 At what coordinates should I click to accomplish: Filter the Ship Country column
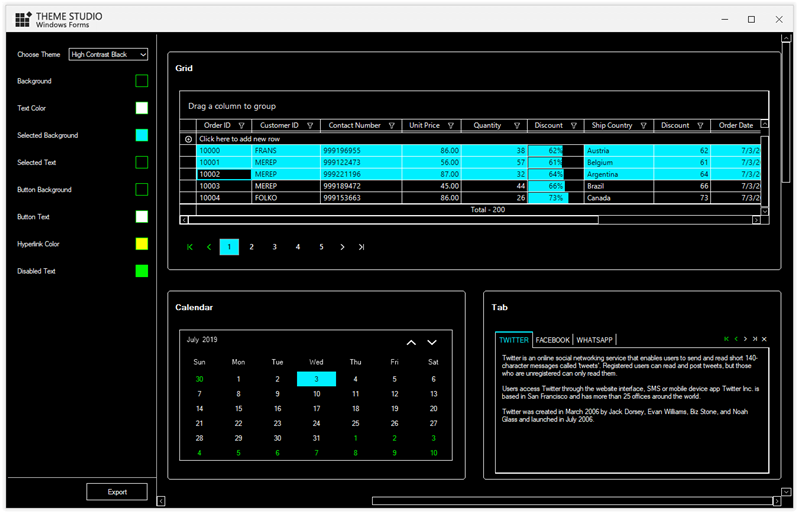tap(643, 126)
